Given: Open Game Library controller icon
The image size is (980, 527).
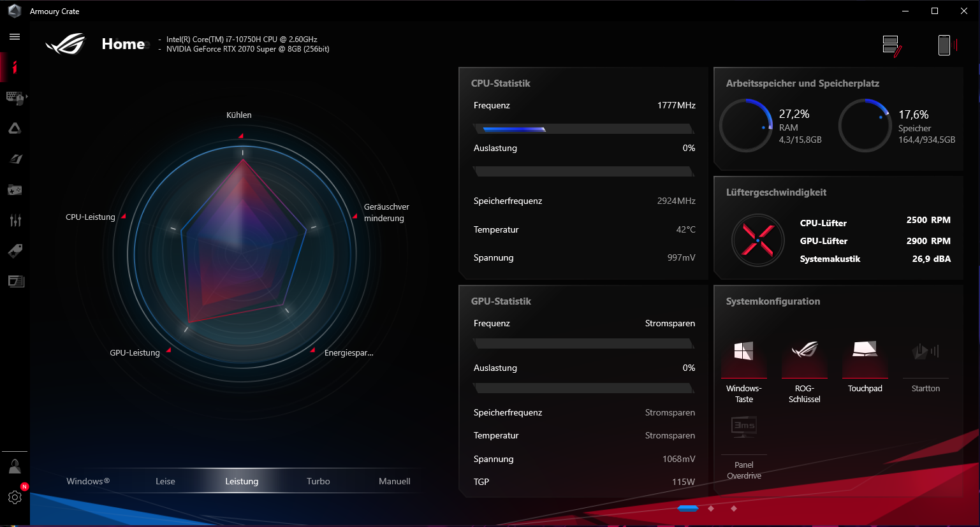Looking at the screenshot, I should pyautogui.click(x=15, y=189).
